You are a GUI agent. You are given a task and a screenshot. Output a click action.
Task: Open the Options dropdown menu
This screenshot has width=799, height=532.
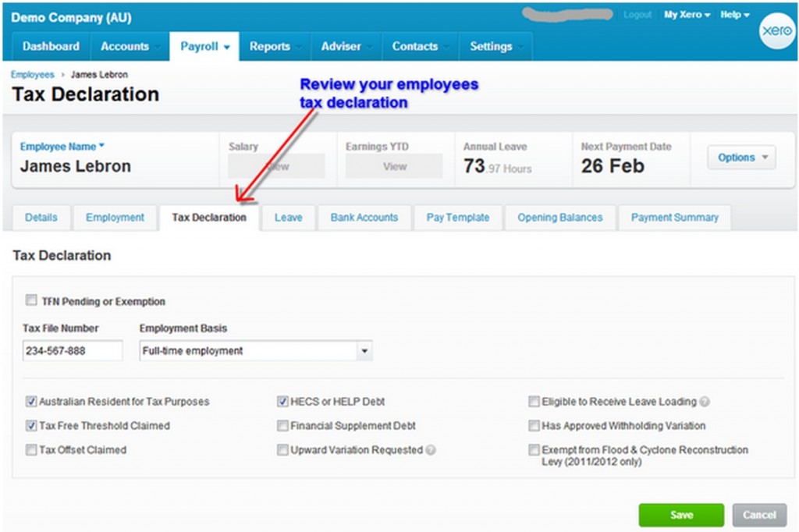[740, 157]
